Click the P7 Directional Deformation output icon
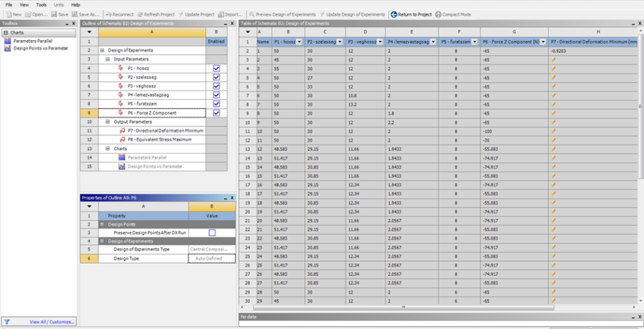This screenshot has height=329, width=644. coord(122,131)
